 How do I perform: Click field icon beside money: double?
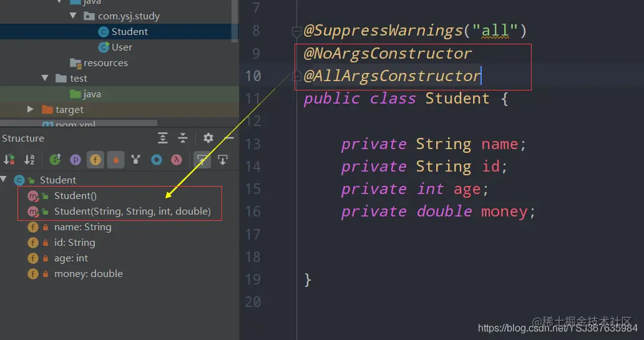(33, 273)
